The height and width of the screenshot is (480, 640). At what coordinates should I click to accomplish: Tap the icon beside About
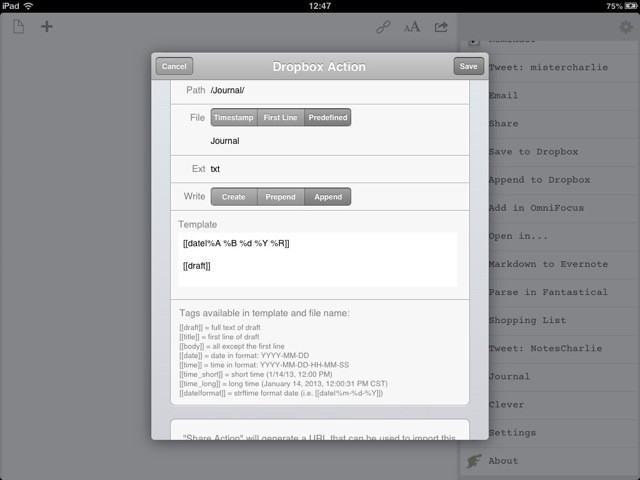coord(473,461)
